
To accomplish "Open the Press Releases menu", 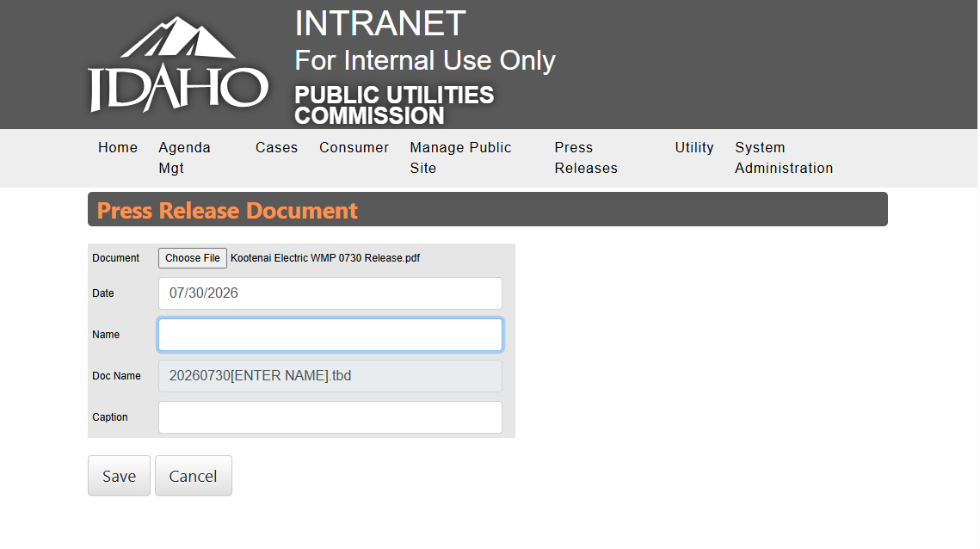I will click(x=586, y=157).
